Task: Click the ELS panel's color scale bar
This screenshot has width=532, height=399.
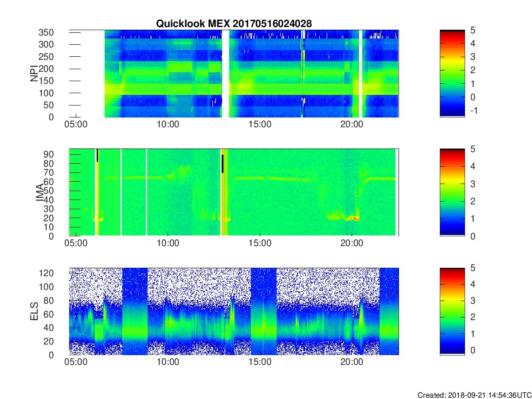Action: 452,311
